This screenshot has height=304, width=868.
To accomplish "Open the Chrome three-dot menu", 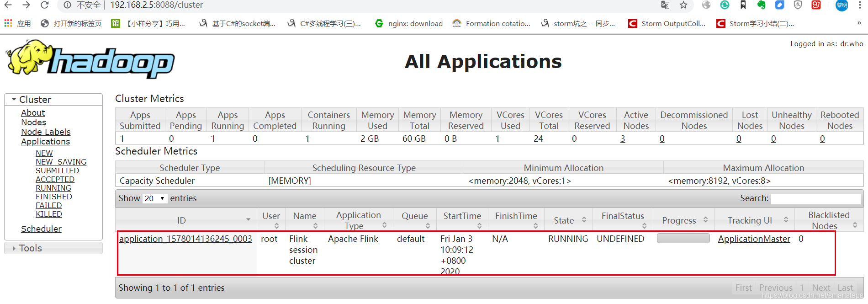I will [x=860, y=5].
